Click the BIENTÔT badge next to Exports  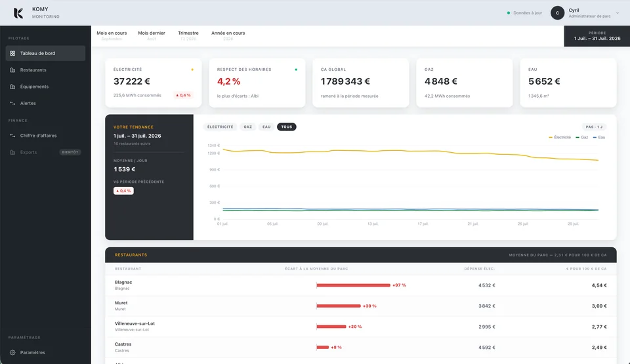[70, 152]
